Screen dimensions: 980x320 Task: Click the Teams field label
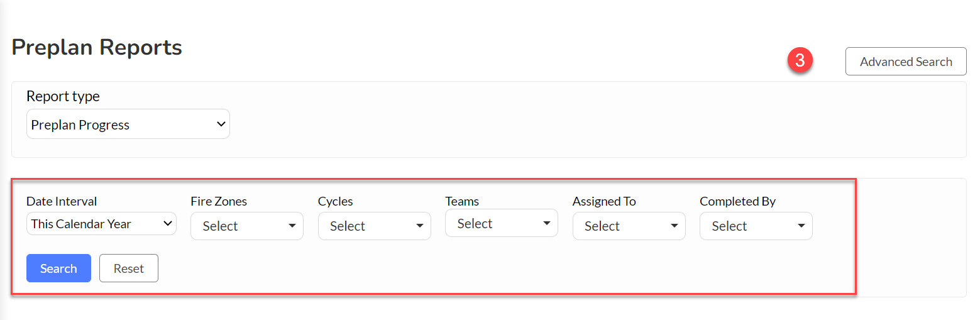point(462,201)
